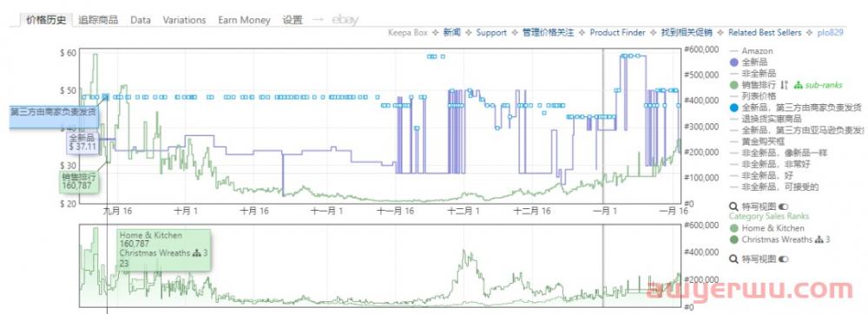The width and height of the screenshot is (868, 314).
Task: Open the Support link
Action: [491, 33]
